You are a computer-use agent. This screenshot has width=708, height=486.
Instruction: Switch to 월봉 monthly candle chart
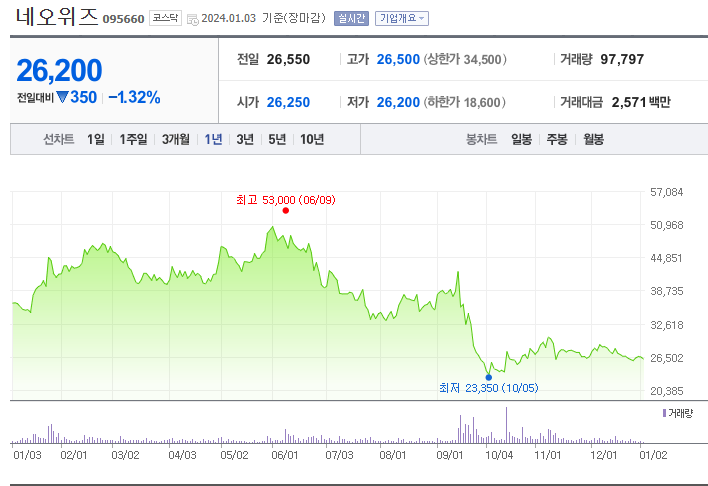593,139
